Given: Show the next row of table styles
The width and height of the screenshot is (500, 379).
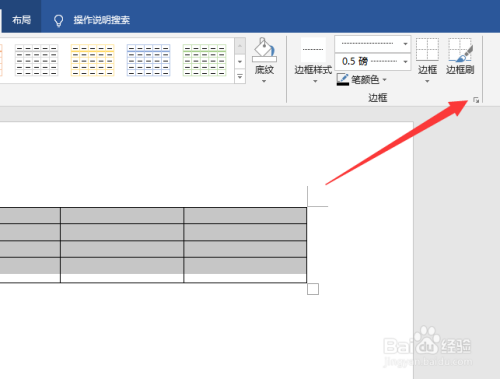Looking at the screenshot, I should click(240, 62).
